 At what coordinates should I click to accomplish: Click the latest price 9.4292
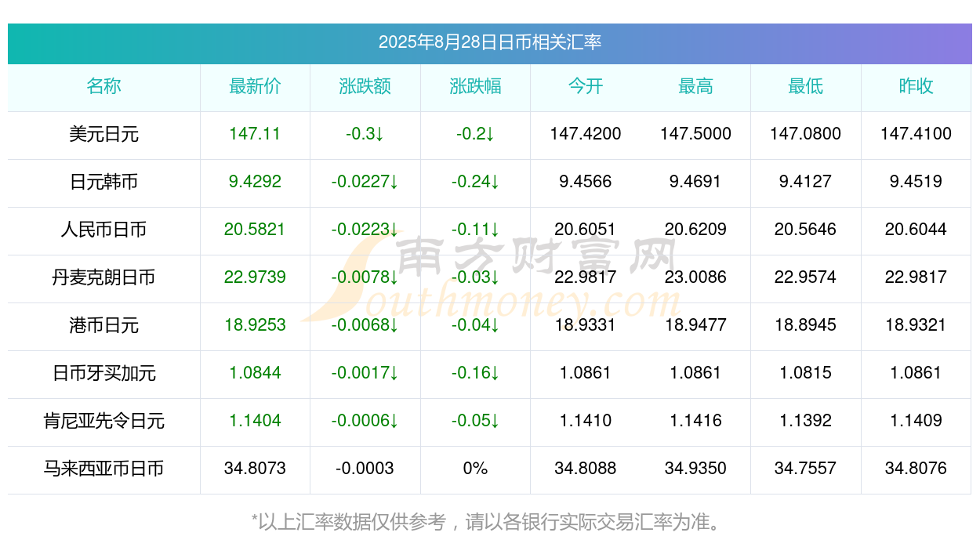click(255, 182)
